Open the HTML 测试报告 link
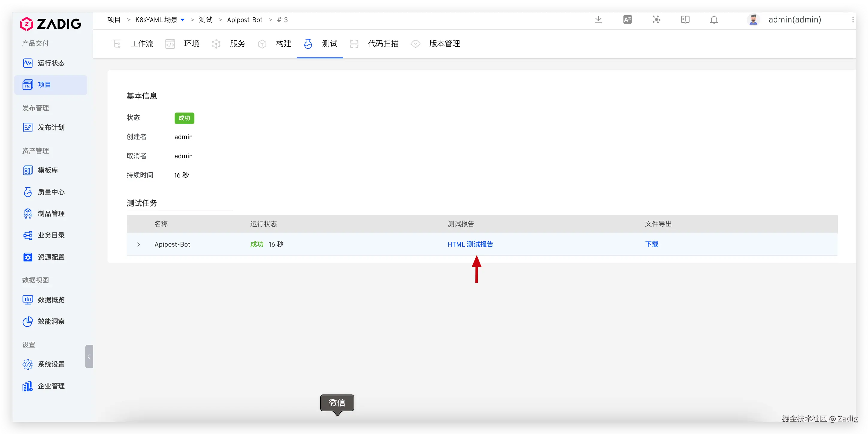This screenshot has height=434, width=868. pyautogui.click(x=470, y=245)
